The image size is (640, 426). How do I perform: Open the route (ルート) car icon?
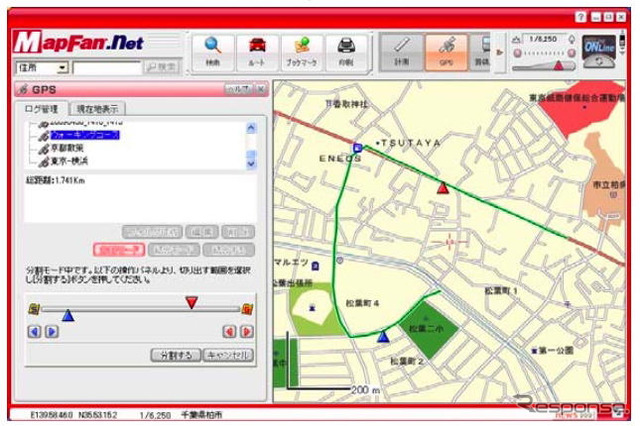(257, 49)
